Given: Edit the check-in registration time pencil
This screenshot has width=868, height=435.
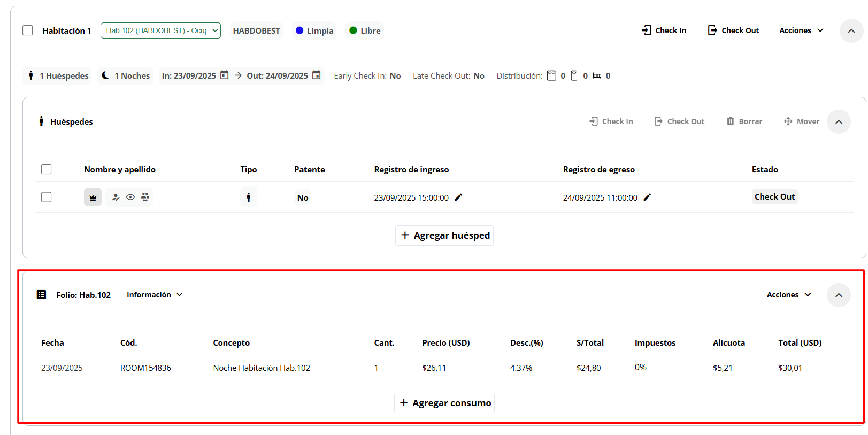Looking at the screenshot, I should pos(458,197).
